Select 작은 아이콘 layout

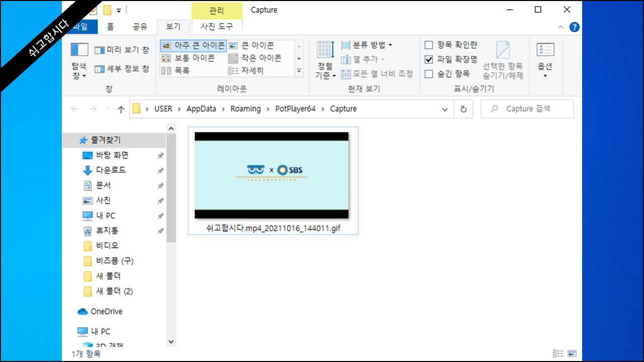(255, 58)
